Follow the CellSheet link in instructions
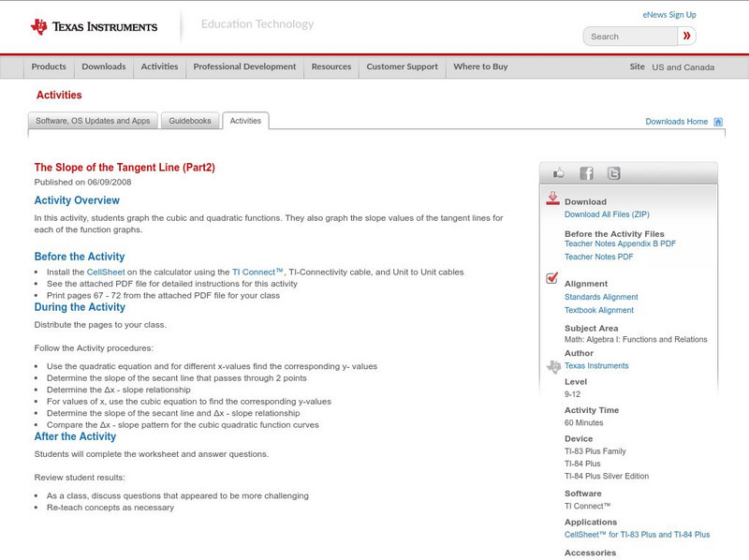The image size is (749, 560). (x=106, y=272)
